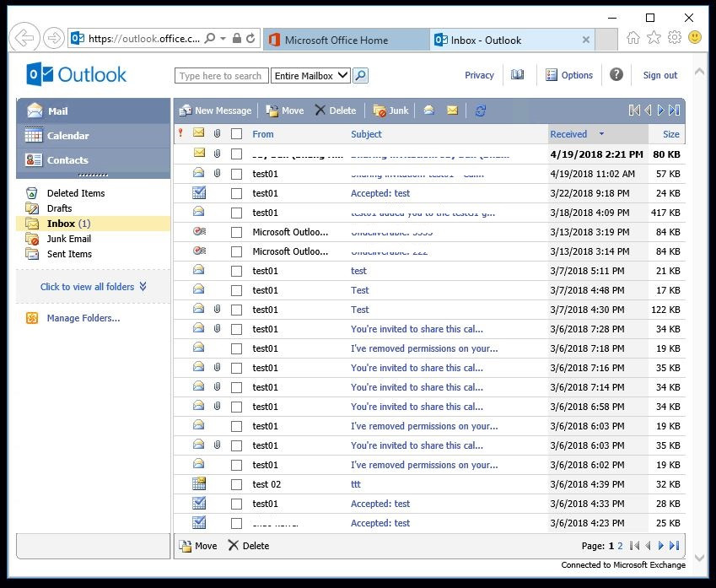The image size is (716, 588).
Task: Refresh the message list
Action: coord(479,110)
